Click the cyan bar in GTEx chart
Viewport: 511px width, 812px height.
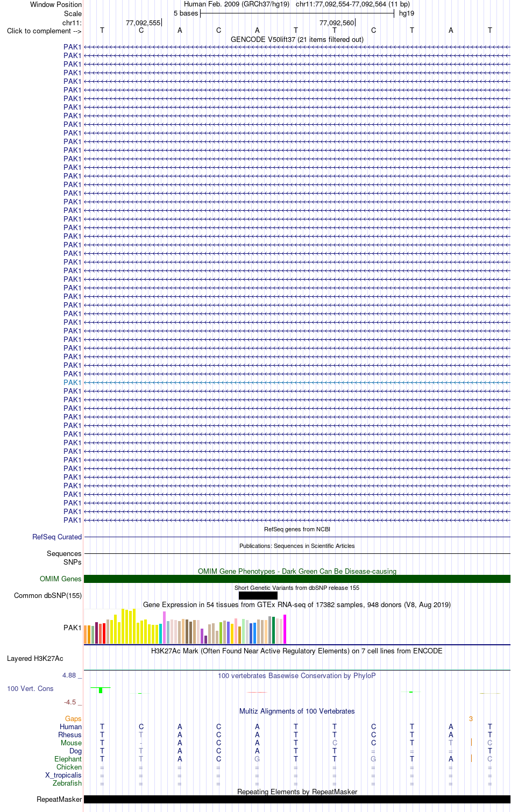click(161, 633)
